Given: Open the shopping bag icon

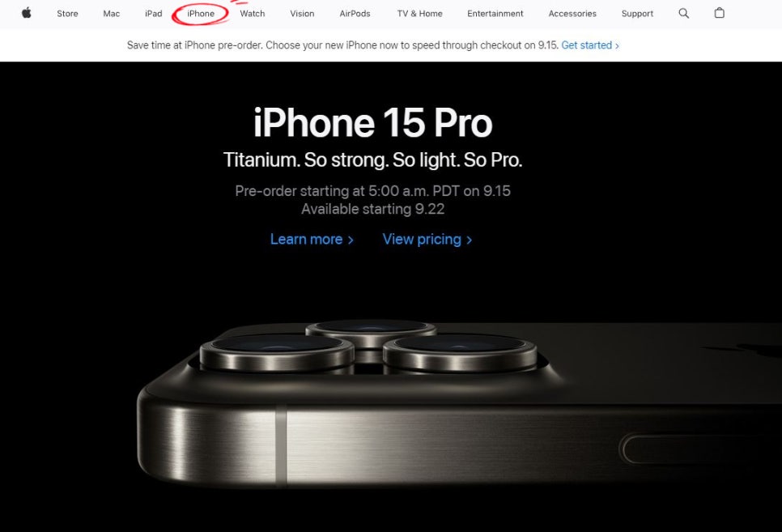Looking at the screenshot, I should point(719,13).
